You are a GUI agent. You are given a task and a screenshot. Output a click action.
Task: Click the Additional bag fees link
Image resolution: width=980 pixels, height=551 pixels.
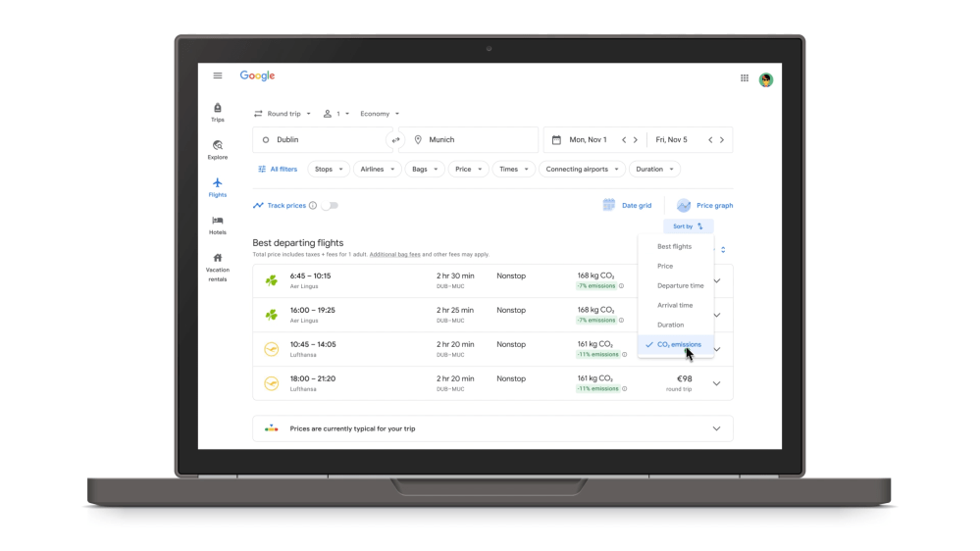(395, 255)
